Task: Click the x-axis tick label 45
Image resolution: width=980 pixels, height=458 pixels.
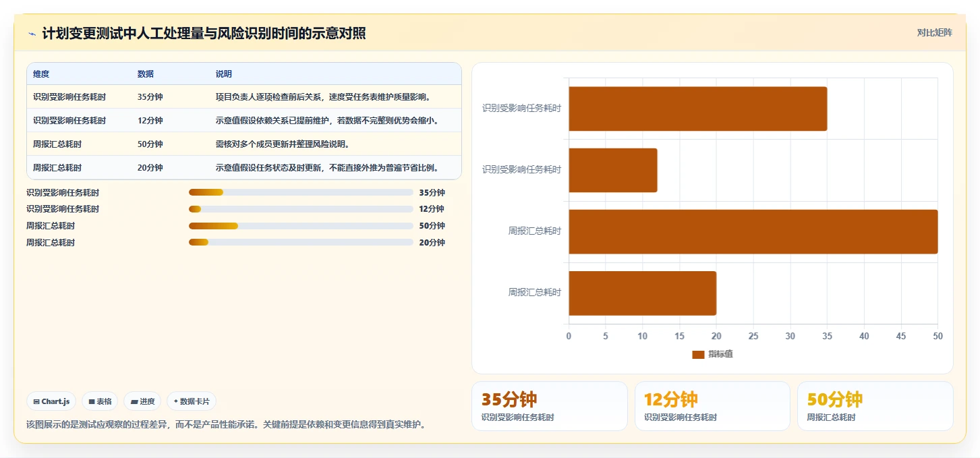Action: tap(901, 336)
